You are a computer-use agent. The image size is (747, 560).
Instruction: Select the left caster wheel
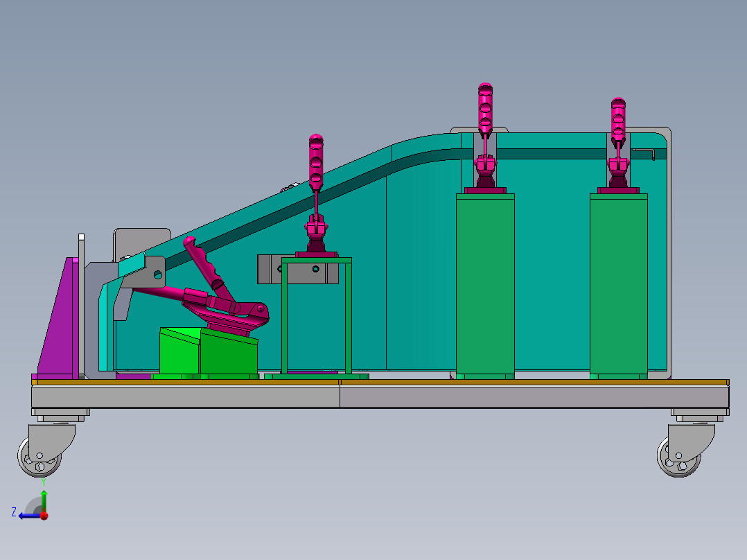coord(39,457)
